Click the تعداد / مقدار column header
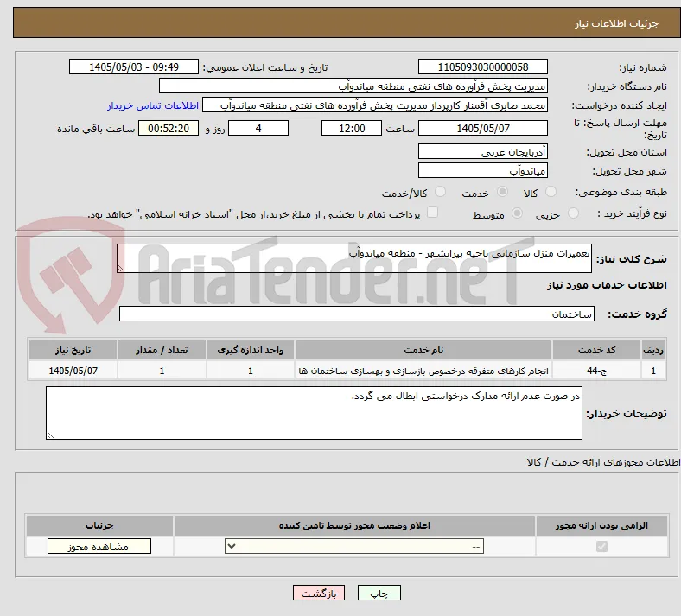Screen dimensions: 681x616 (162, 350)
